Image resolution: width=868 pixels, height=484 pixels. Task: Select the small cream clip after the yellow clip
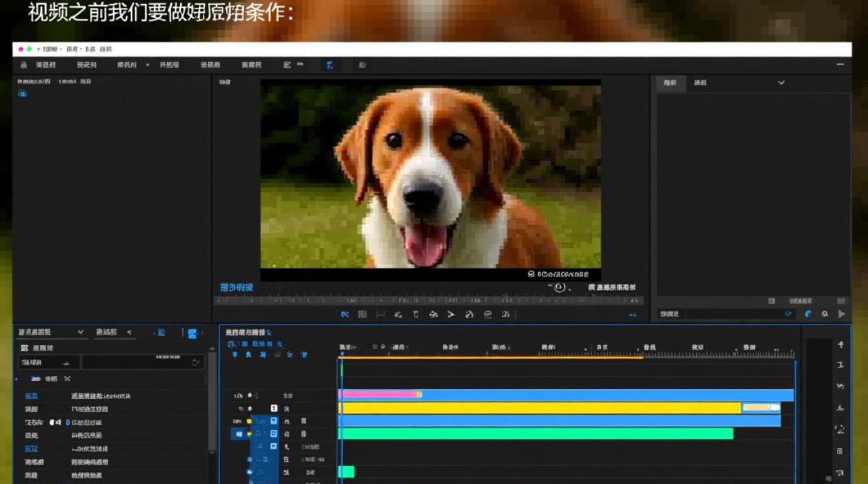(x=760, y=407)
